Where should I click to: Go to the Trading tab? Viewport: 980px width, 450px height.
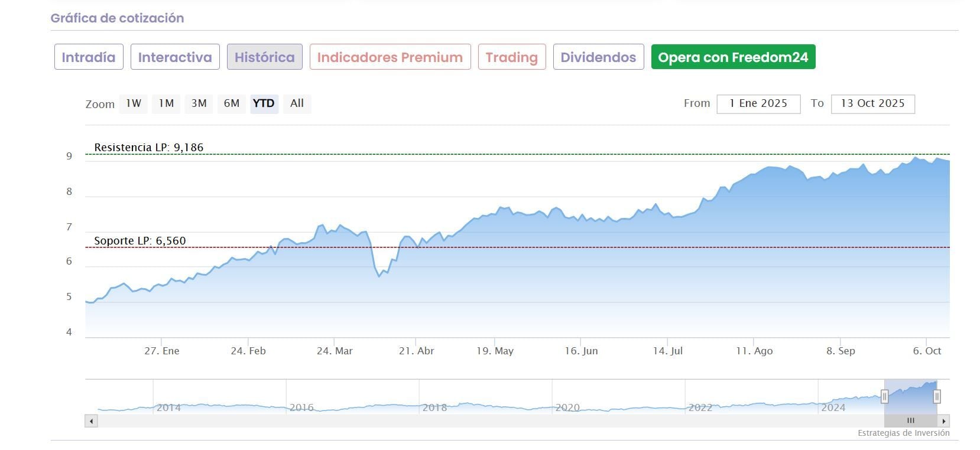pos(511,57)
